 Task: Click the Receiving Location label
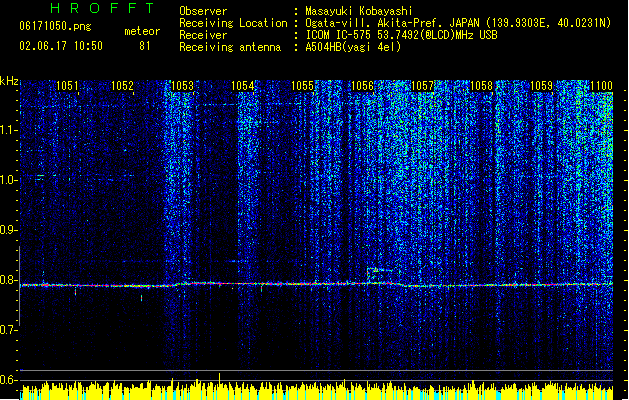click(x=233, y=23)
